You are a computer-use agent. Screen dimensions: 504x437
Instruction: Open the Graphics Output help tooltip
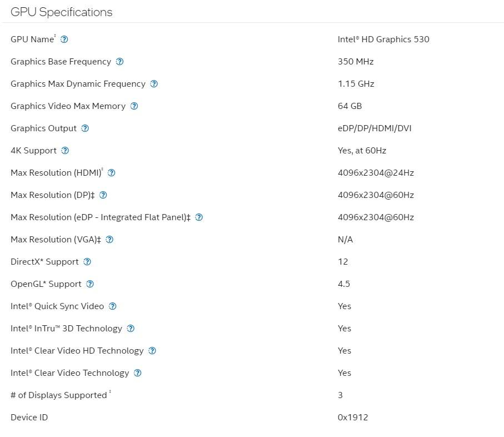(85, 128)
